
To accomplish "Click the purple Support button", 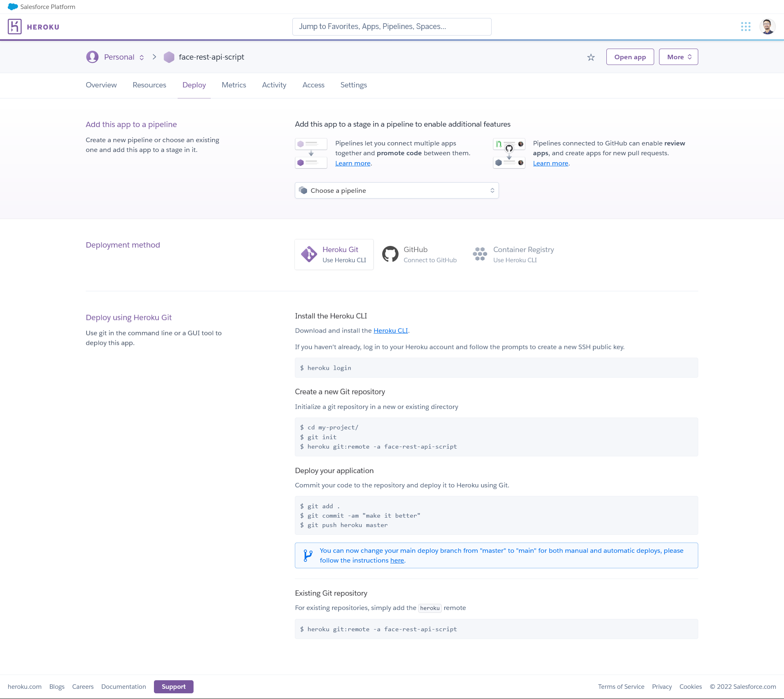I will tap(174, 687).
